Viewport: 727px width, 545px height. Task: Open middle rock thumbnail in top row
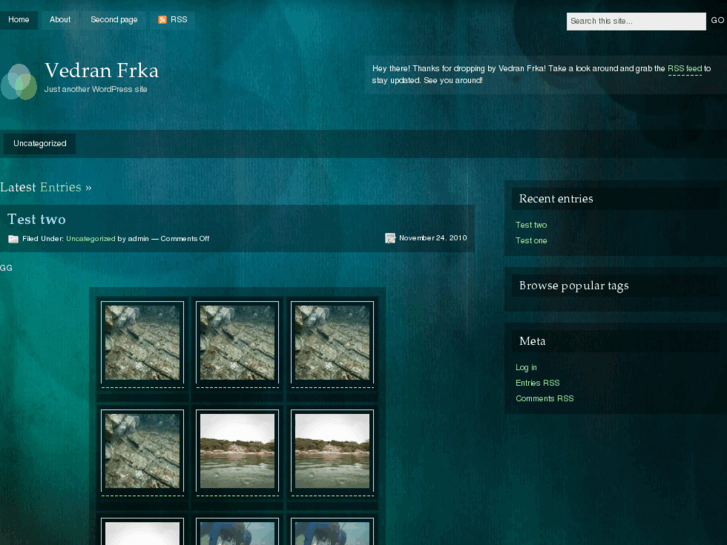pos(237,342)
